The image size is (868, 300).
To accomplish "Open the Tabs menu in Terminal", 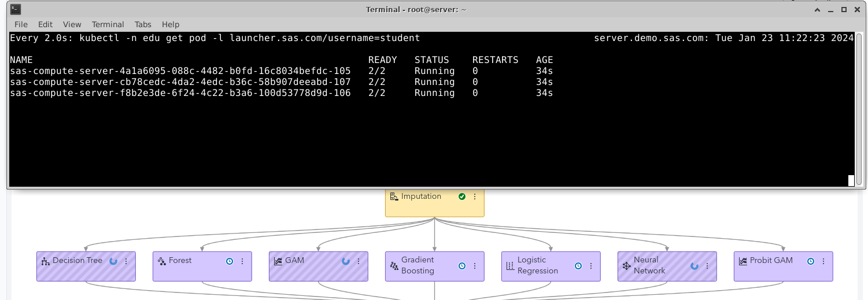I will click(x=143, y=24).
